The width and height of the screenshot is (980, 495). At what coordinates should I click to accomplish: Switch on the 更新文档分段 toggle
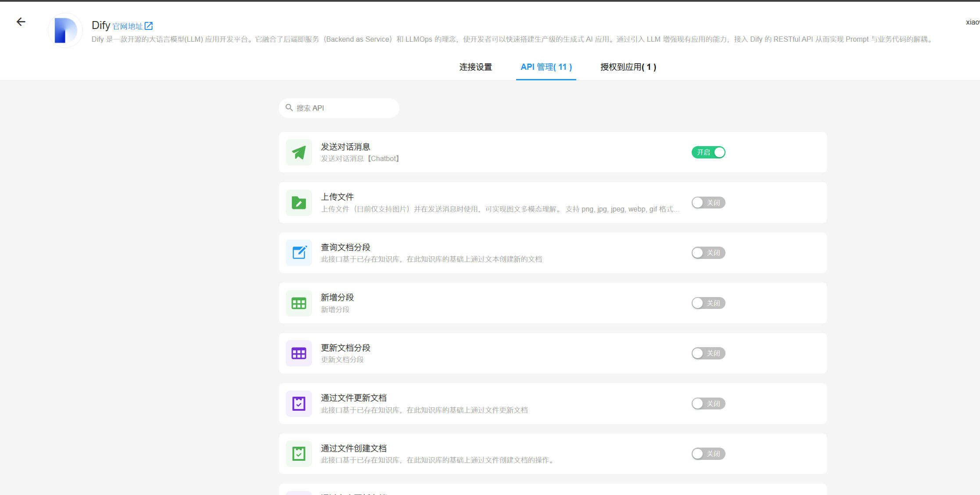coord(708,353)
